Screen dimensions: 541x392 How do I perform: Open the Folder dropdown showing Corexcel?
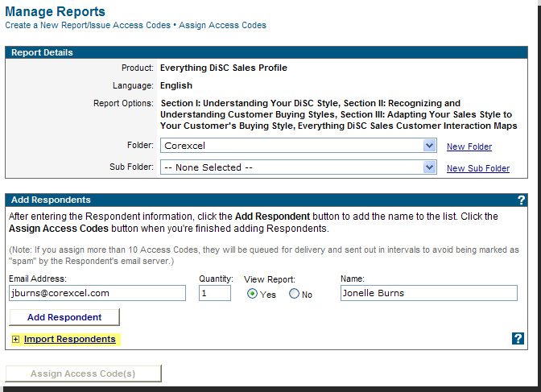click(299, 146)
